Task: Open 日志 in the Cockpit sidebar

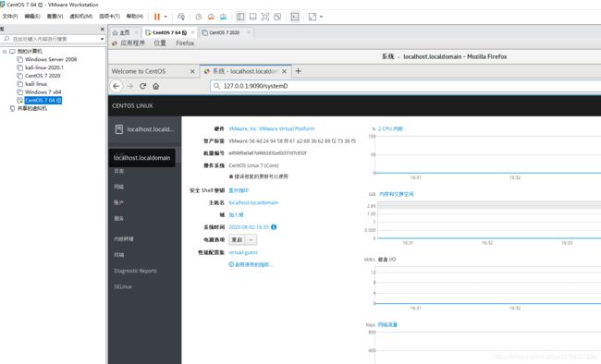Action: click(119, 171)
